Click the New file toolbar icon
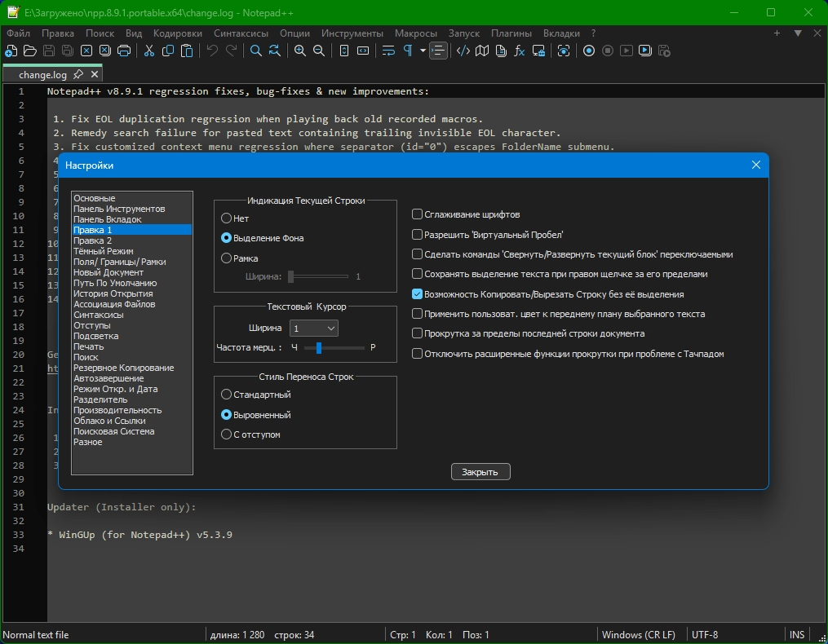Image resolution: width=828 pixels, height=644 pixels. [x=11, y=51]
